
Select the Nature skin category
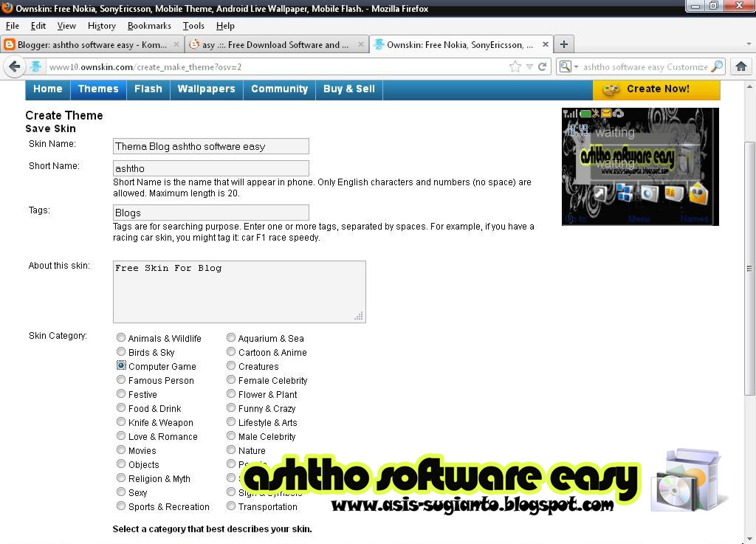pos(231,450)
